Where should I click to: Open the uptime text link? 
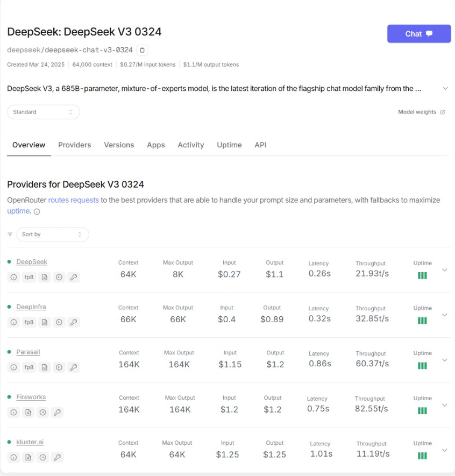coord(18,211)
